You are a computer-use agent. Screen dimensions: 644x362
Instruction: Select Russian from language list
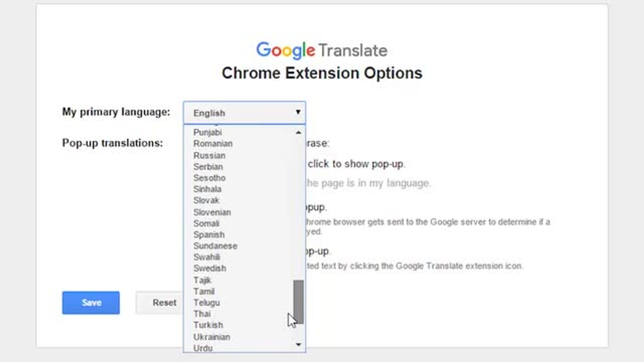click(209, 156)
